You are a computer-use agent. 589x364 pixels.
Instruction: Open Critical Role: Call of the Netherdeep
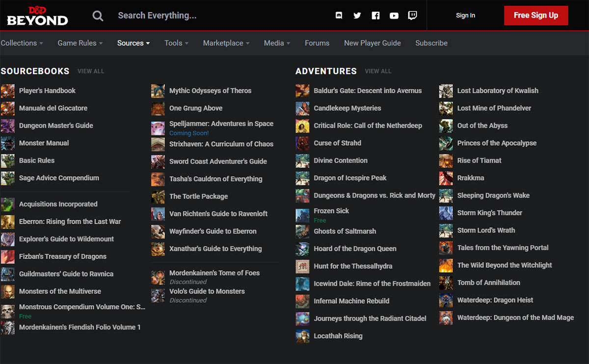click(x=368, y=126)
